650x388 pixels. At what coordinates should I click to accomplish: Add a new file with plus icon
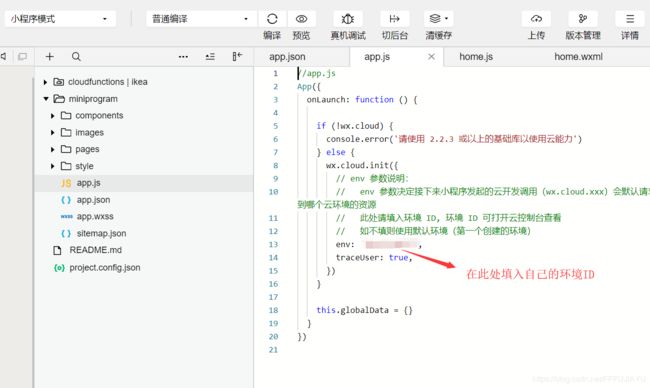pyautogui.click(x=50, y=56)
